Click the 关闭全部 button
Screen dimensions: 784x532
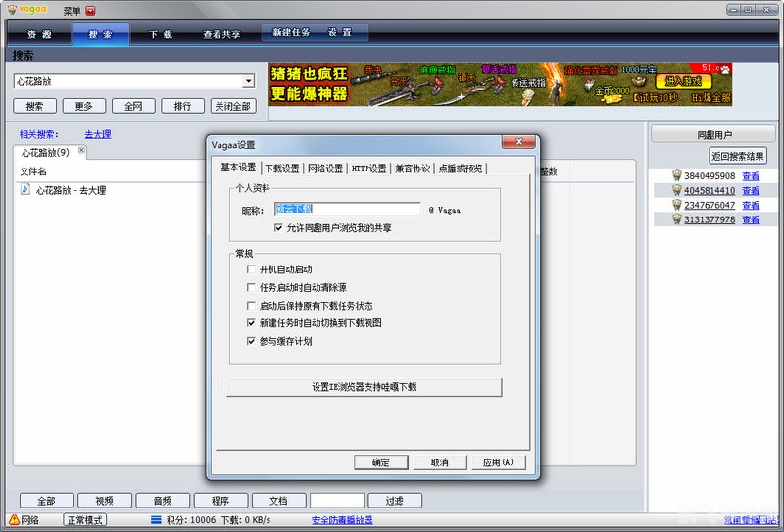coord(233,106)
